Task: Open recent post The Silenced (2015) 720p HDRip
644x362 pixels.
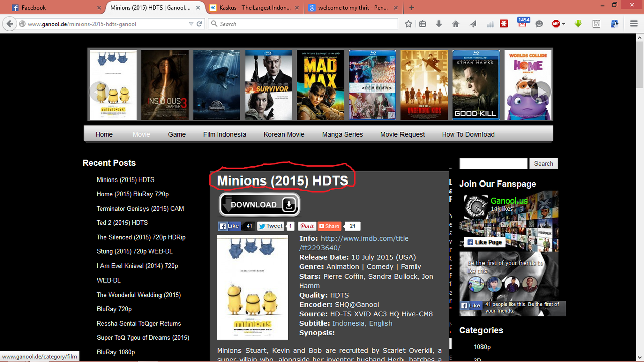Action: coord(141,237)
